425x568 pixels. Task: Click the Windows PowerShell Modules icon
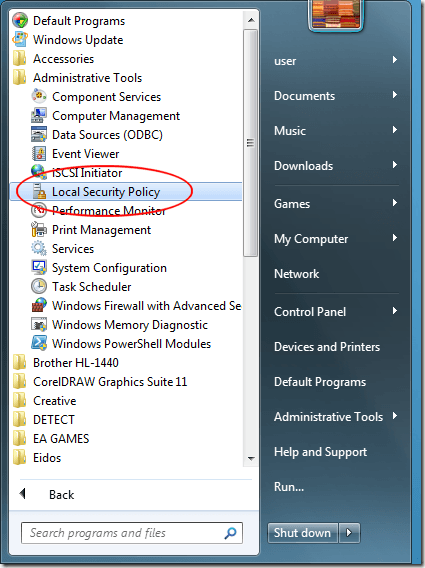39,343
